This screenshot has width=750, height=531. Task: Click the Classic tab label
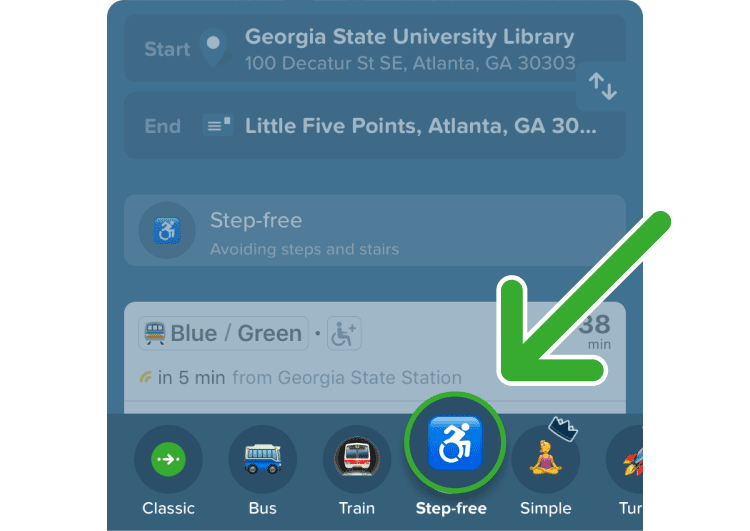point(168,508)
